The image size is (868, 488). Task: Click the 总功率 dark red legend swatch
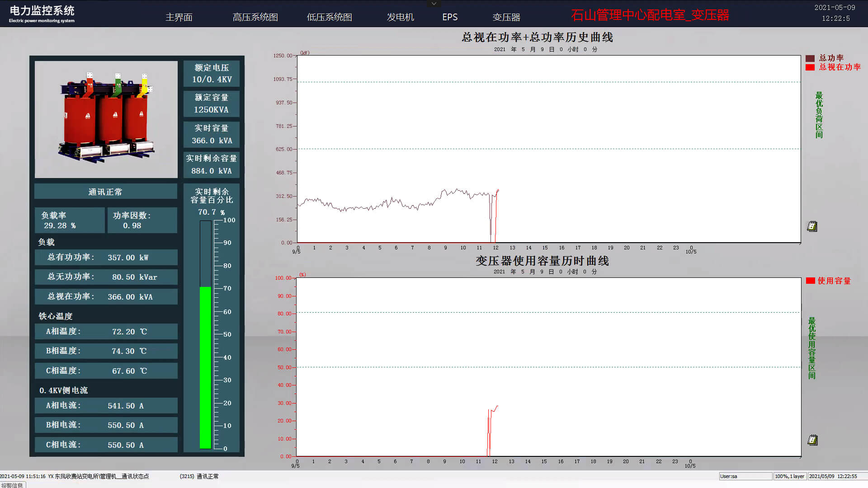[x=810, y=58]
